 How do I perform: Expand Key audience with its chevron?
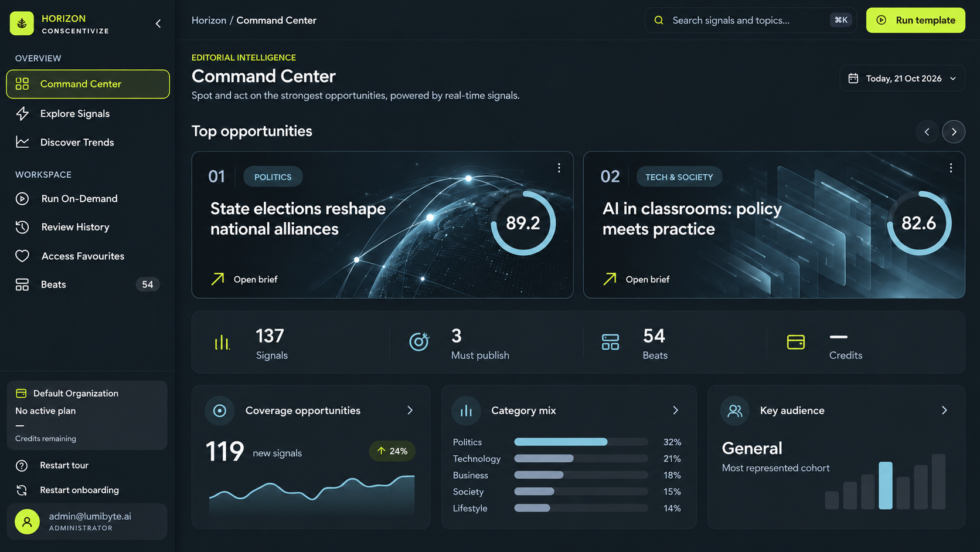point(944,411)
